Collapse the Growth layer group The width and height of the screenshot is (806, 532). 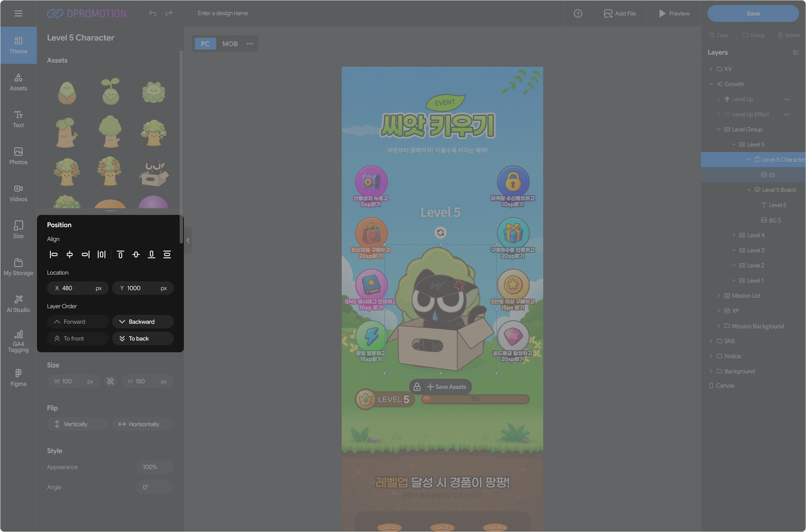click(711, 84)
